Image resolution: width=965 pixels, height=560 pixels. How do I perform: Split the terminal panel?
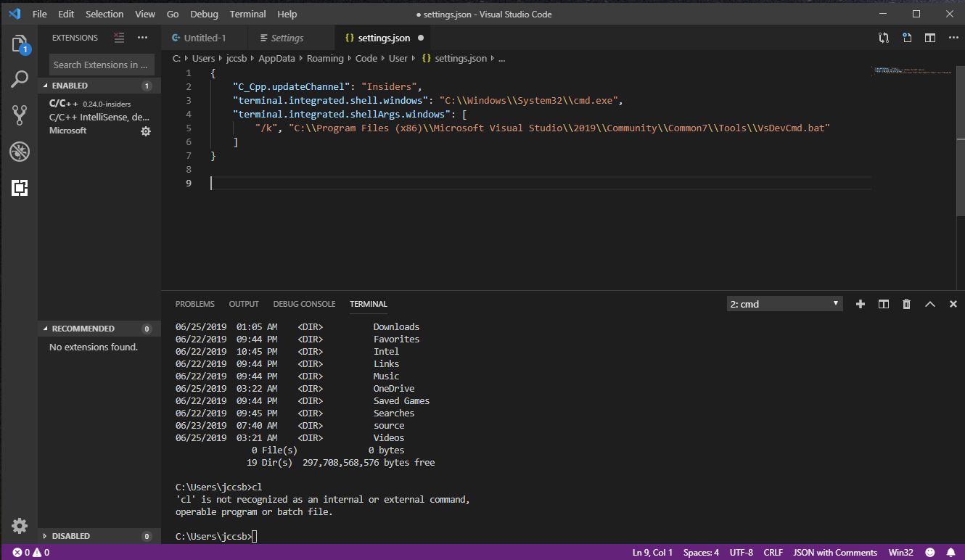coord(884,304)
